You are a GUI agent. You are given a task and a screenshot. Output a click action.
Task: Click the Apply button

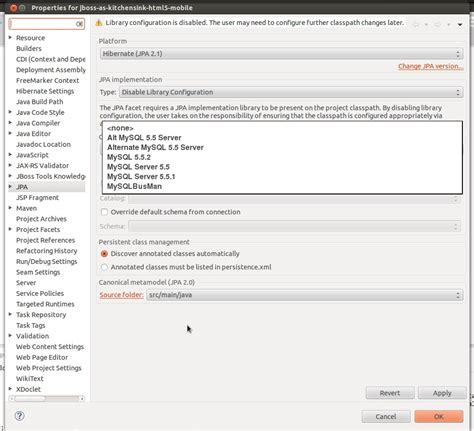click(442, 393)
